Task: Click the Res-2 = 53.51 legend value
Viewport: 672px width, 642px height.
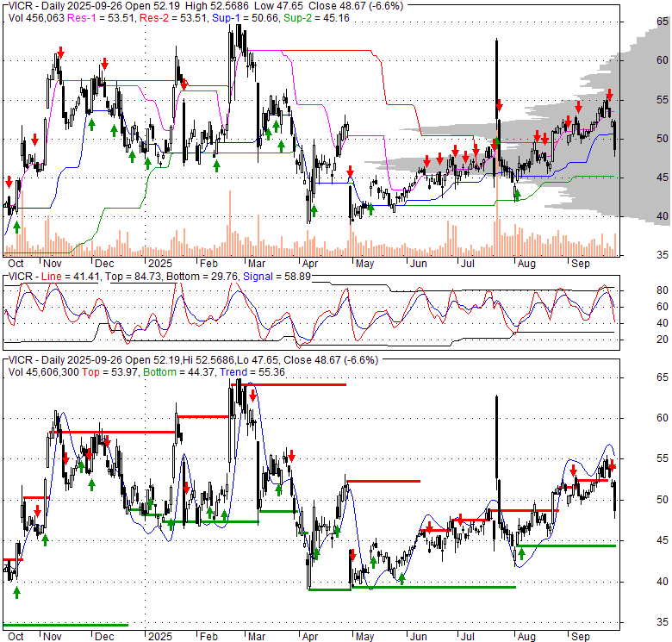Action: [x=173, y=18]
